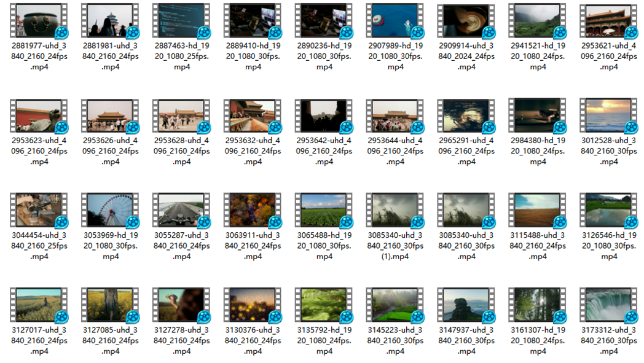Click the 3130376-uhd bokeh lights video thumbnail
The image size is (644, 363).
(253, 305)
